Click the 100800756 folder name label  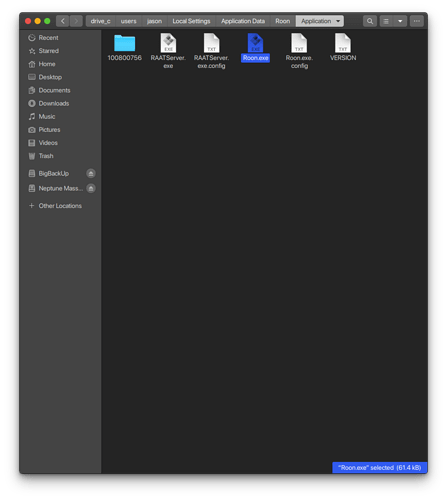pyautogui.click(x=124, y=58)
